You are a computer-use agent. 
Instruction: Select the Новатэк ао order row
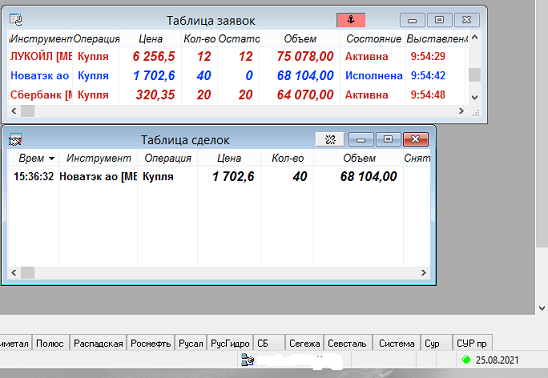pyautogui.click(x=237, y=75)
